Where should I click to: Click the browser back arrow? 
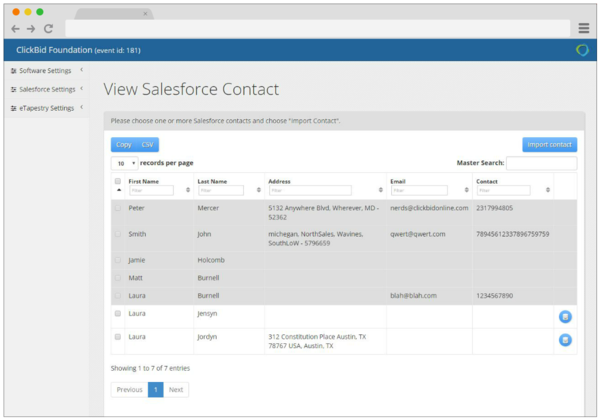click(16, 29)
